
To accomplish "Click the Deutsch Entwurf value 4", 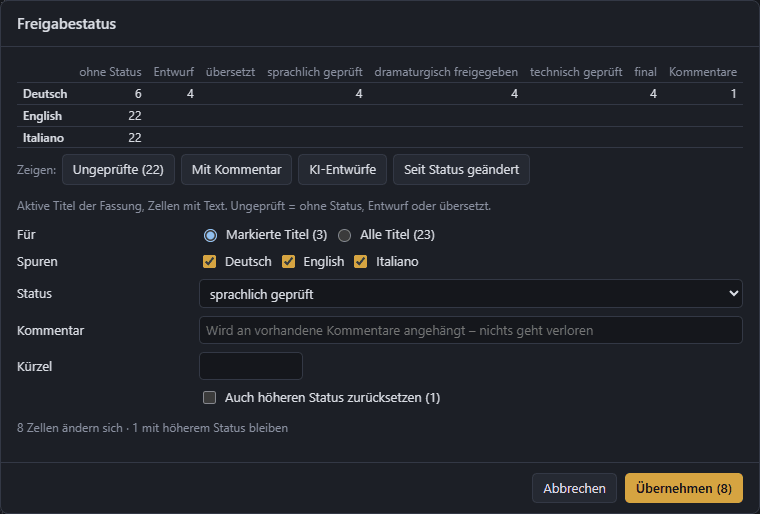I will 190,94.
